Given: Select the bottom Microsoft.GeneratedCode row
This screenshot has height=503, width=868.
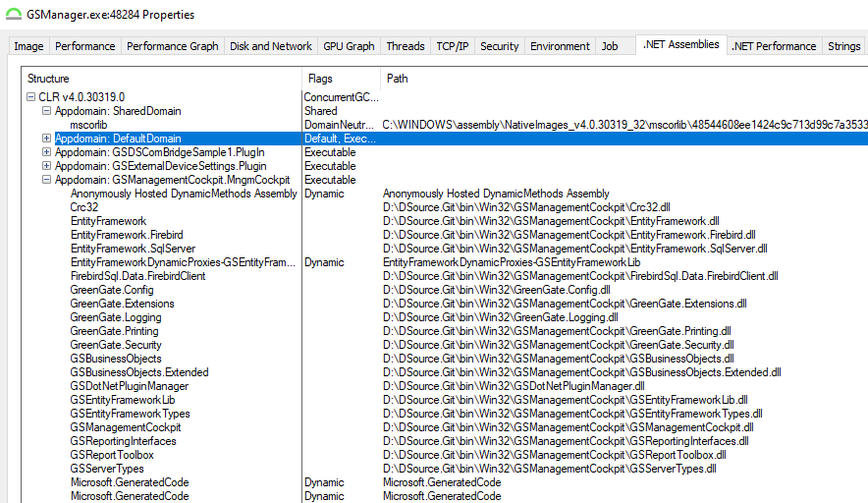Looking at the screenshot, I should click(130, 496).
